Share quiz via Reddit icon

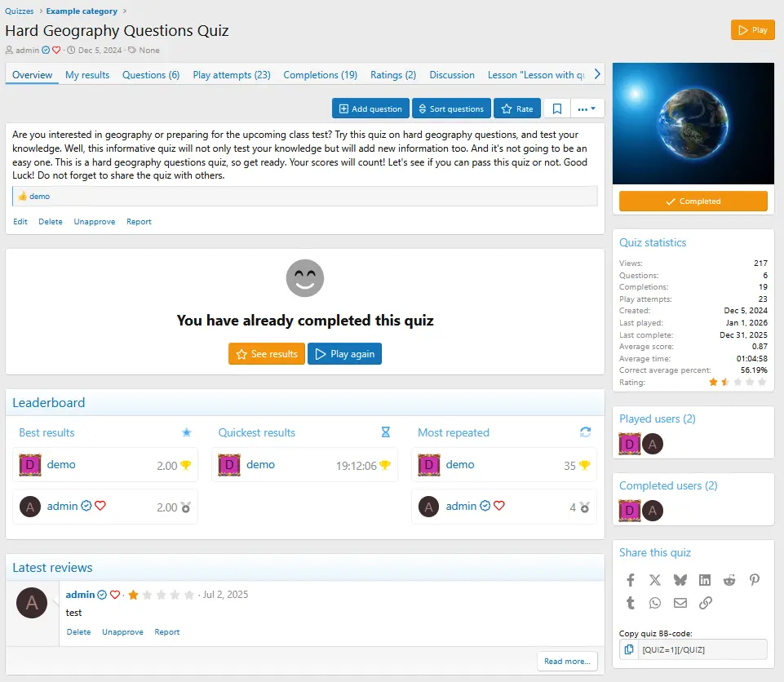729,580
